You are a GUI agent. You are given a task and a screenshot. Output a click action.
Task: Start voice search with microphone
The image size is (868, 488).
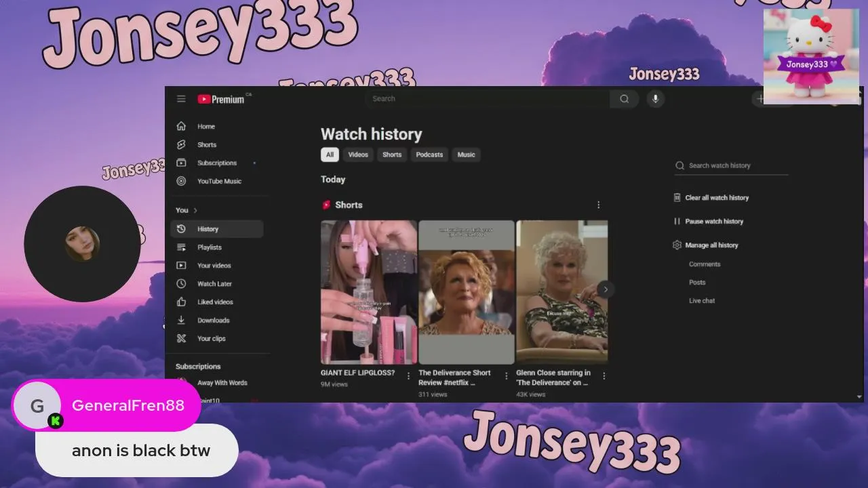[655, 99]
